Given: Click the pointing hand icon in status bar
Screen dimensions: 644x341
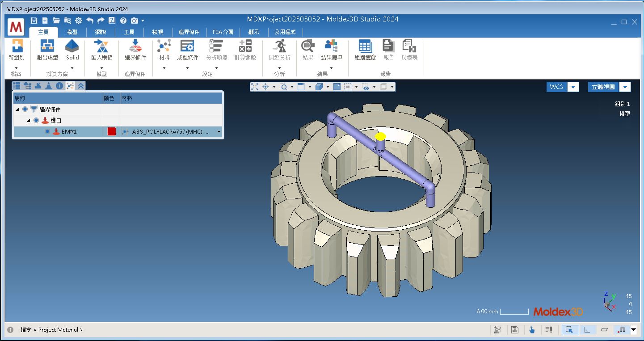Looking at the screenshot, I should tap(532, 330).
